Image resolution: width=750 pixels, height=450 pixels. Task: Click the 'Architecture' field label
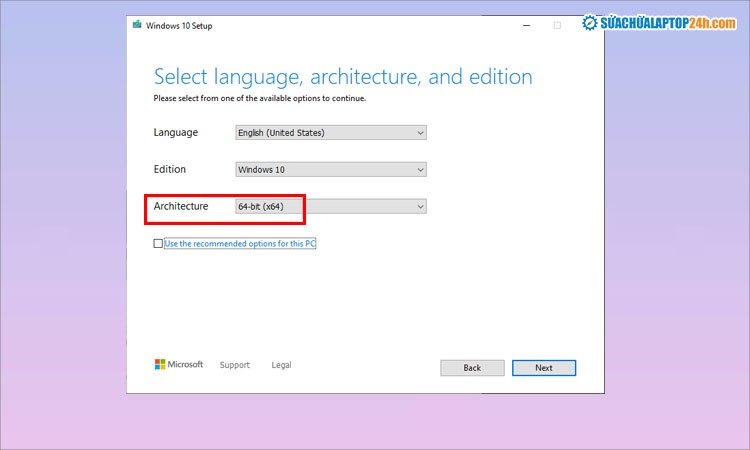[x=180, y=206]
